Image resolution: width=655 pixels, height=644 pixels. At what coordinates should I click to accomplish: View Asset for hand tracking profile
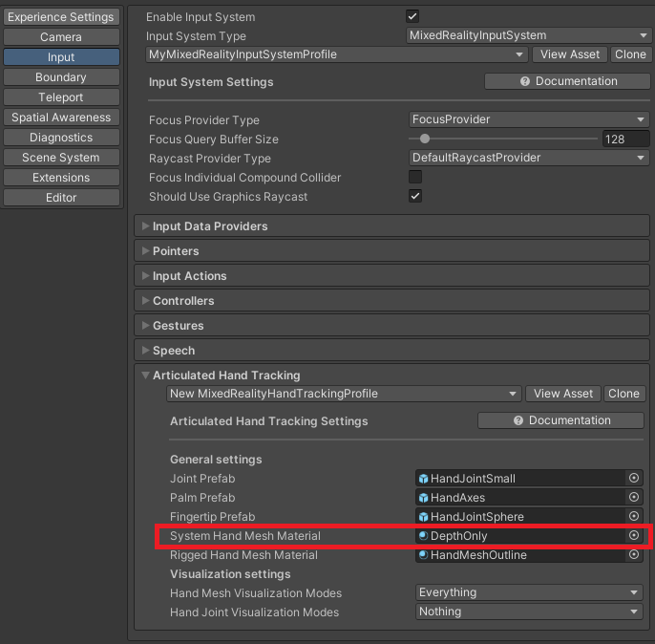click(x=563, y=394)
